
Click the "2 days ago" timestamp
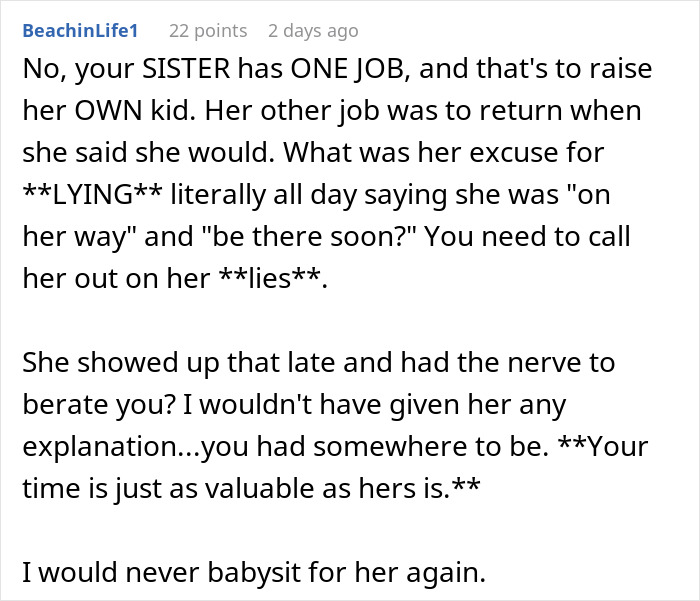(313, 31)
